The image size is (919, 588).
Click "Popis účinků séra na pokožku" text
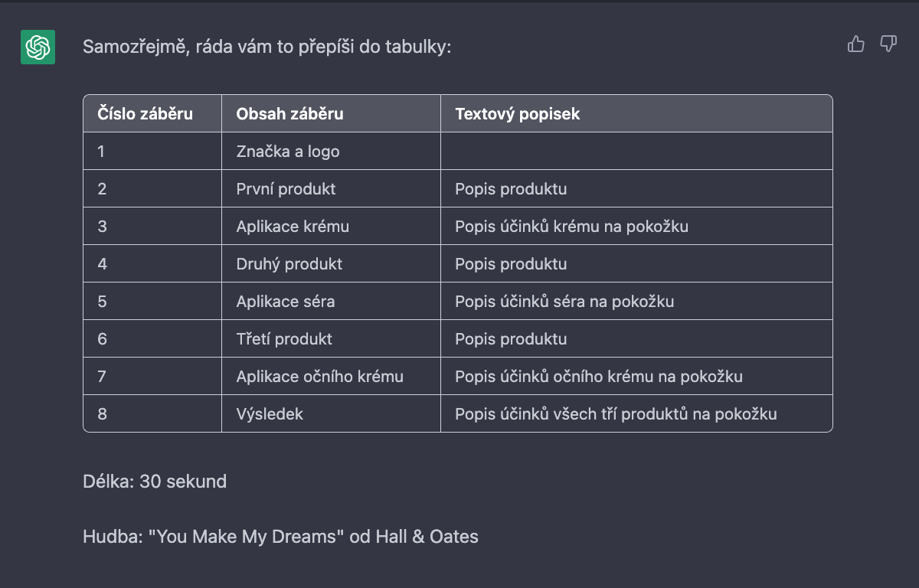tap(564, 302)
